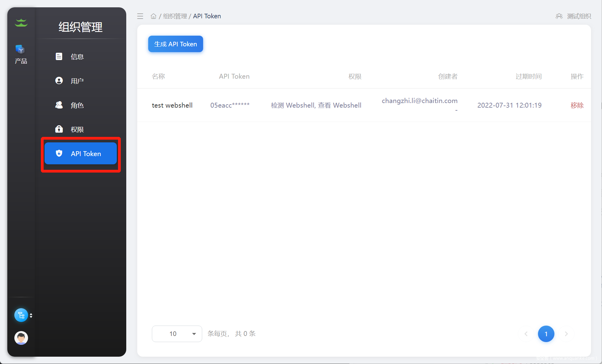Click the shield icon beside API Token
Image resolution: width=602 pixels, height=364 pixels.
click(59, 153)
